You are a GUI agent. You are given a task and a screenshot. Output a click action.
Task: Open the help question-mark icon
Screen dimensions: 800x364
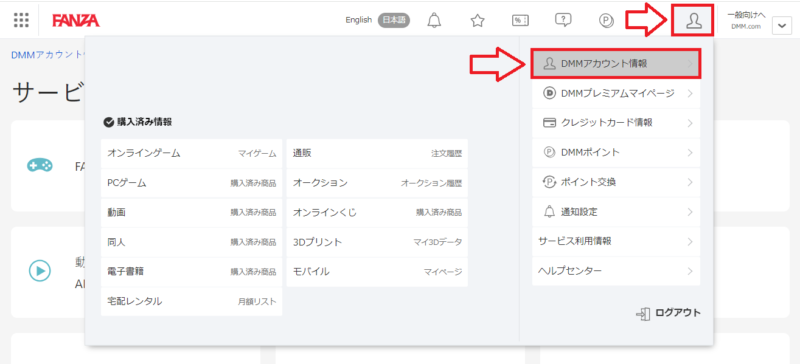point(563,20)
